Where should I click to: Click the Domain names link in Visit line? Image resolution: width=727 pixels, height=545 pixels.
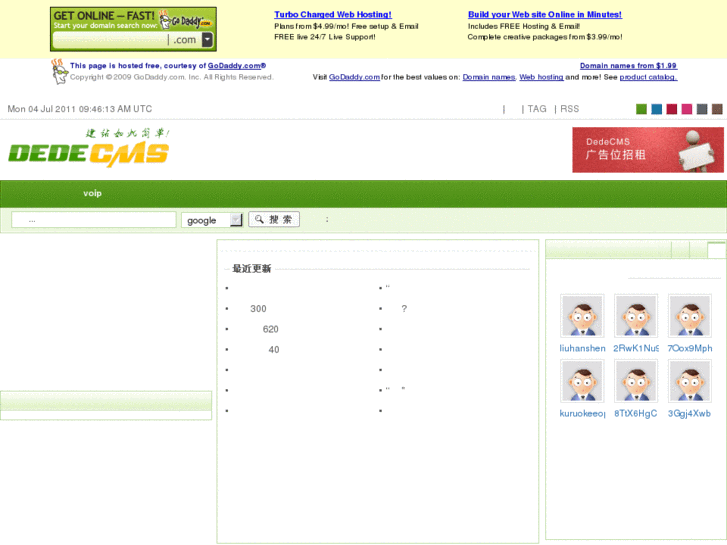[489, 77]
